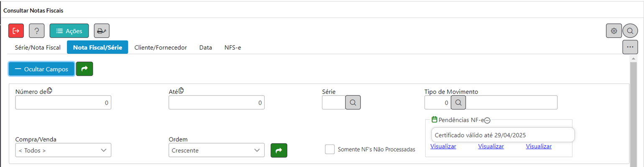
Task: Switch to the Cliente/Fornecedor tab
Action: tap(160, 48)
